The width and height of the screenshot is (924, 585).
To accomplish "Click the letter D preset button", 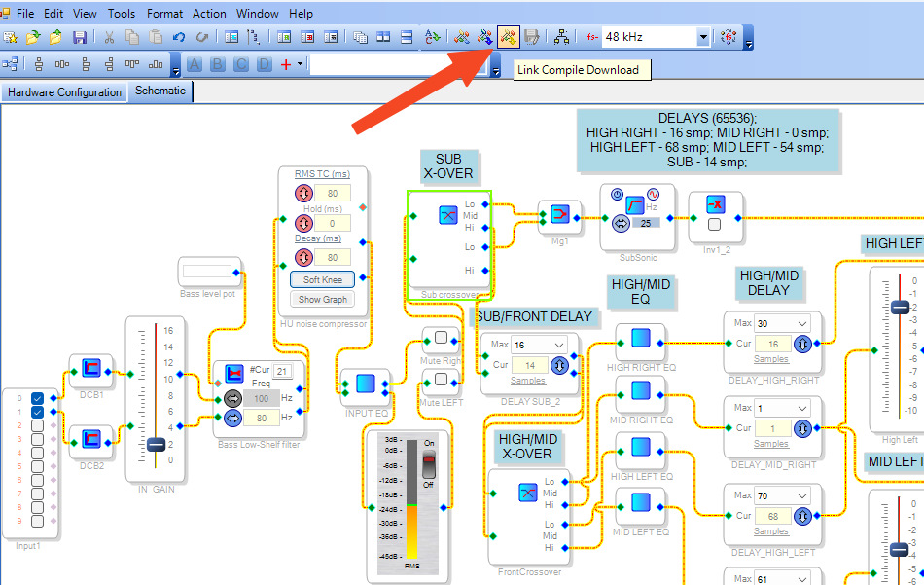I will click(264, 64).
